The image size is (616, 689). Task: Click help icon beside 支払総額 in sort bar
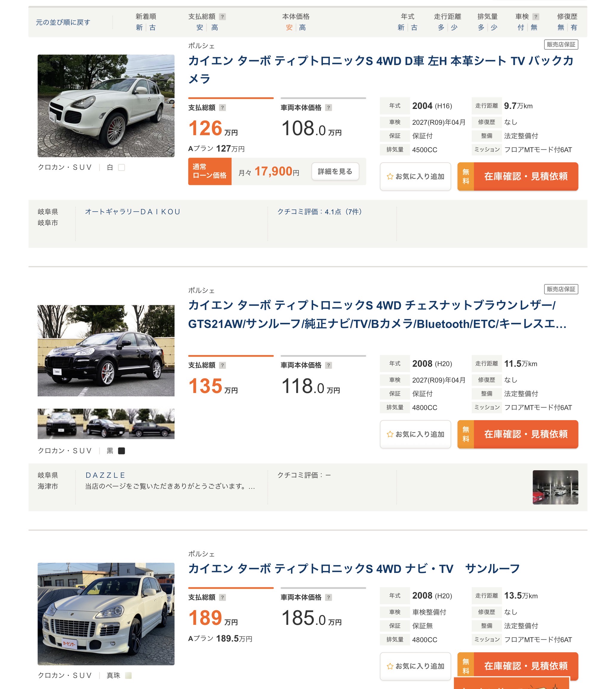tap(222, 17)
